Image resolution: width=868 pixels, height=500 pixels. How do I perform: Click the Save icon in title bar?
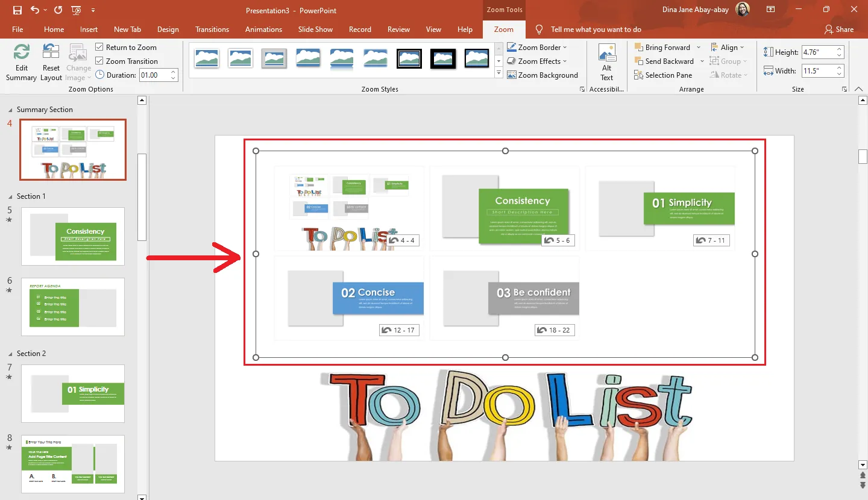[17, 10]
